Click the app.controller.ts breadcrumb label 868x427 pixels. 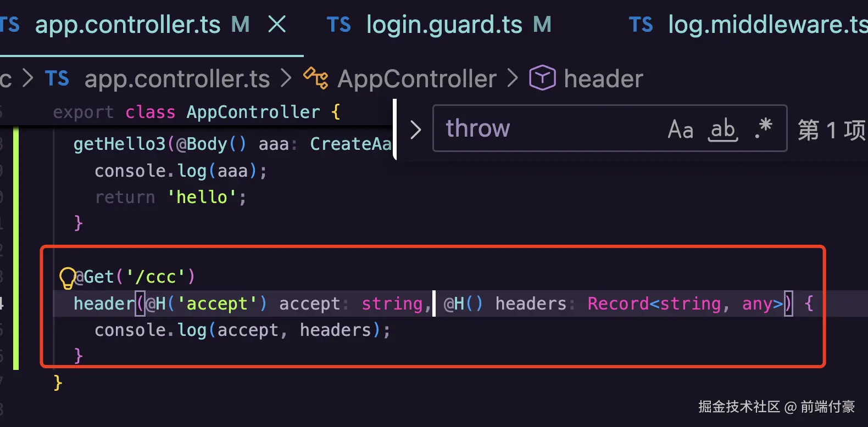point(177,79)
